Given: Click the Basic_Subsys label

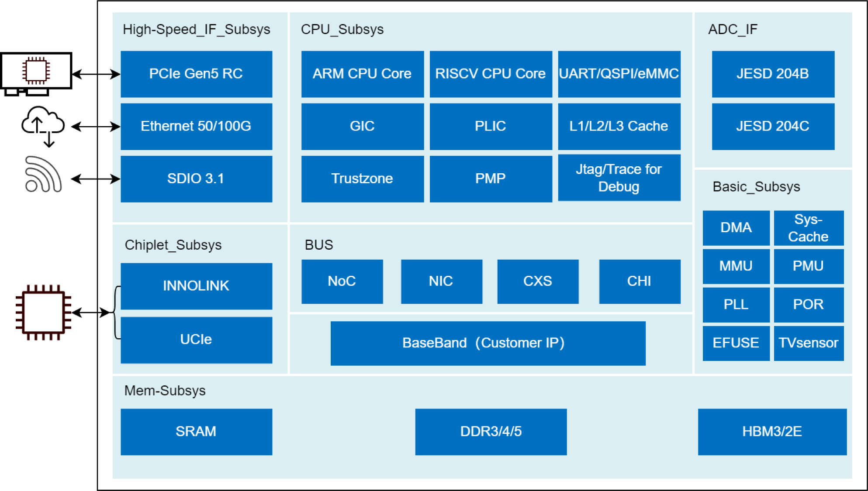Looking at the screenshot, I should [756, 187].
